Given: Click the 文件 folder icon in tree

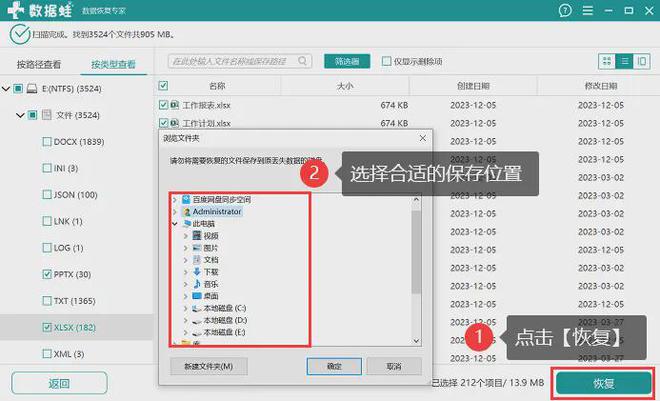Looking at the screenshot, I should pyautogui.click(x=47, y=115).
